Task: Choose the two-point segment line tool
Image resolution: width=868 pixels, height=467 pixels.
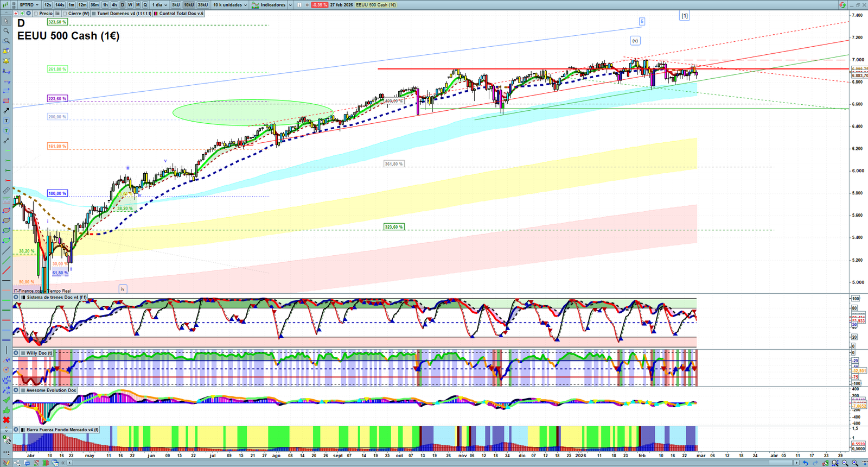Action: [6, 141]
